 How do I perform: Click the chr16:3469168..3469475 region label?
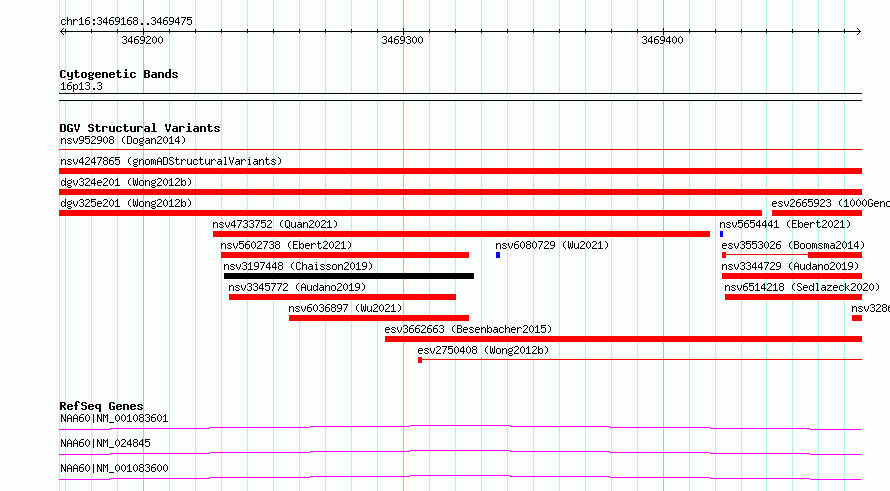click(x=127, y=21)
